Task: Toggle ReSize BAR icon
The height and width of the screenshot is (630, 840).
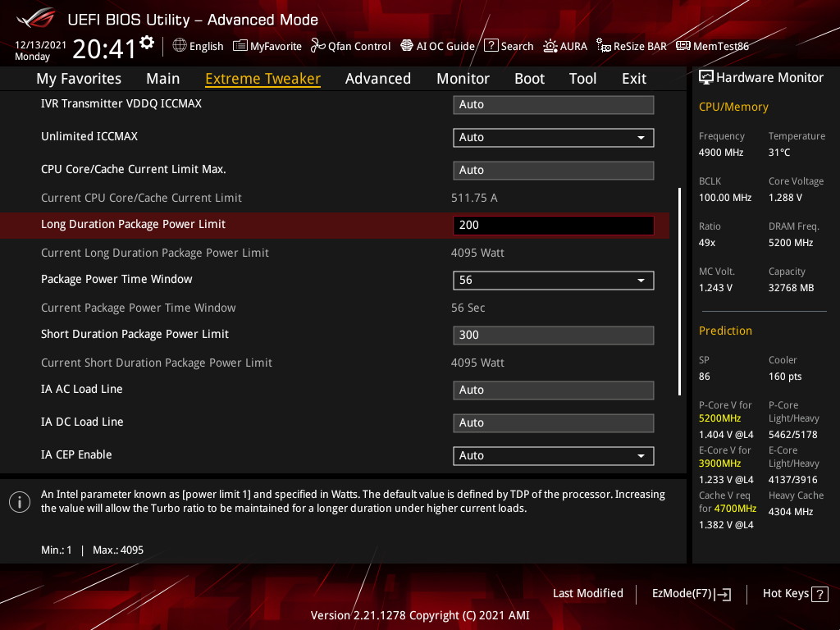Action: point(604,46)
